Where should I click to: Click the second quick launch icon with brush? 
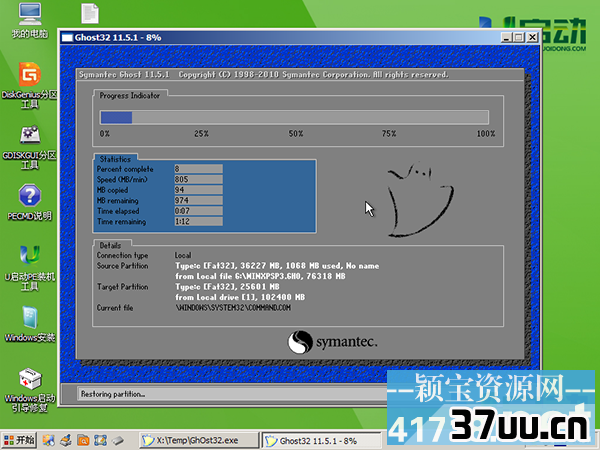click(x=66, y=440)
